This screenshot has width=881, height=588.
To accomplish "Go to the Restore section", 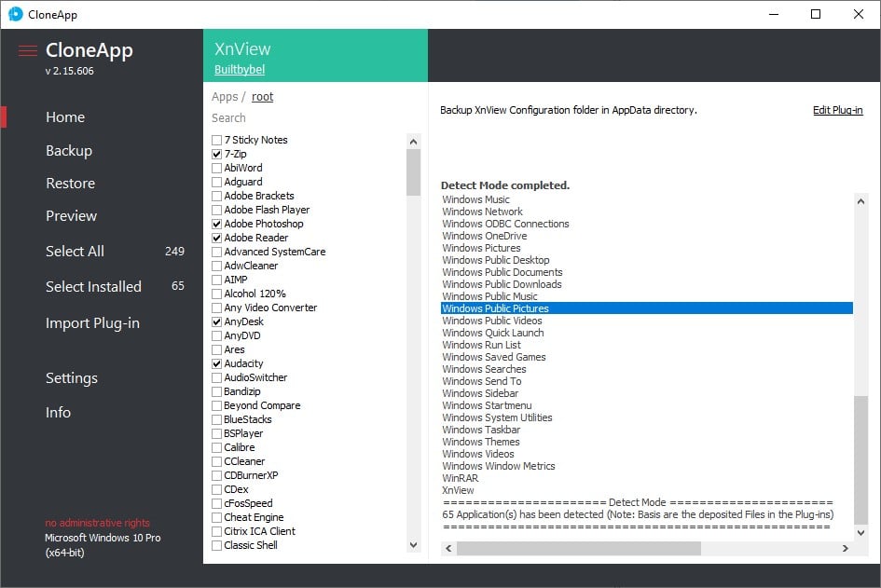I will point(71,184).
